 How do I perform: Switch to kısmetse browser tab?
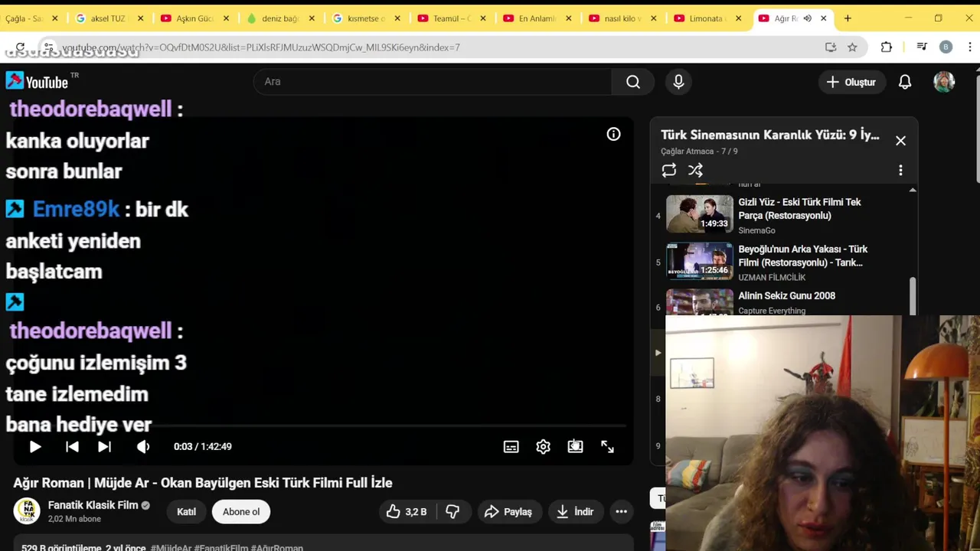point(367,18)
